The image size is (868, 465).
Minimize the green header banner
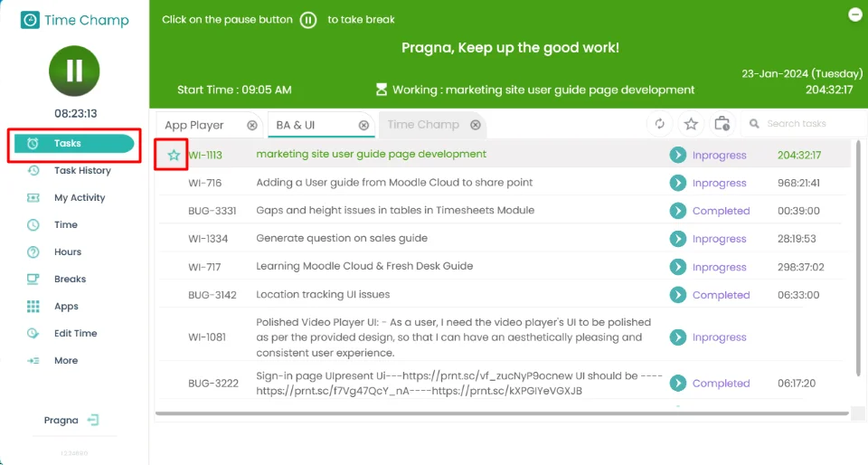click(855, 14)
